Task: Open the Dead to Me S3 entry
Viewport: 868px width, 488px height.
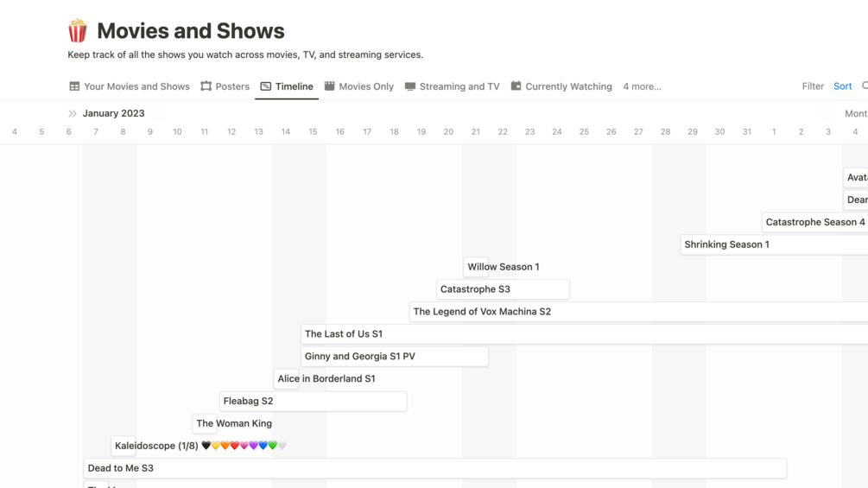Action: [121, 468]
